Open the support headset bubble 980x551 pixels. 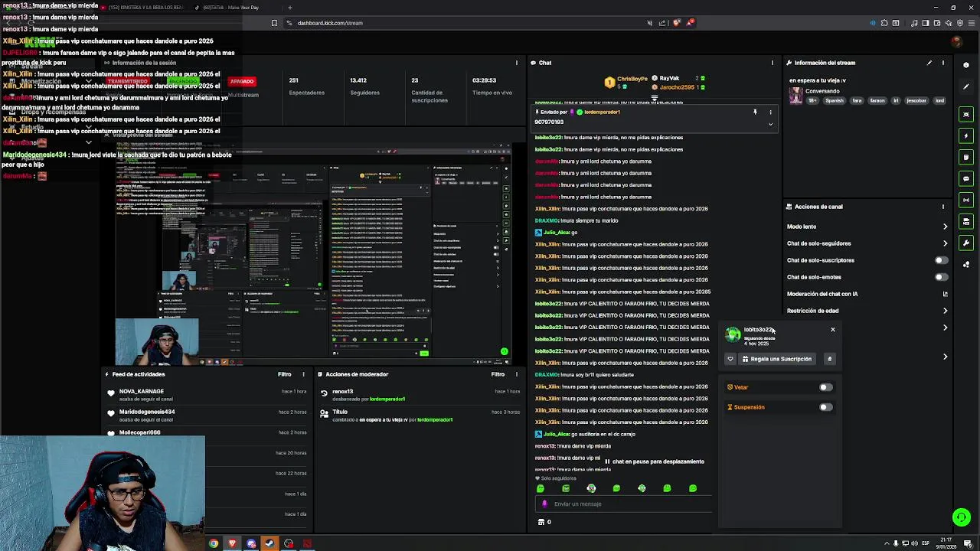[962, 518]
